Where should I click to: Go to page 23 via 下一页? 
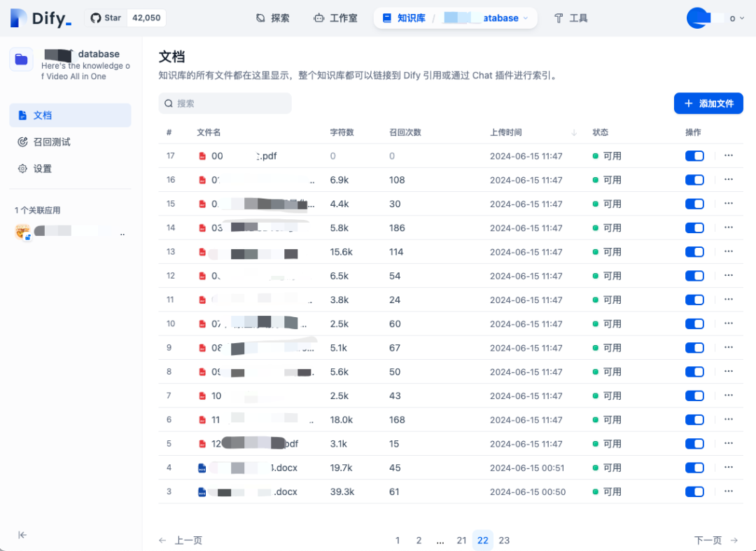click(x=708, y=540)
